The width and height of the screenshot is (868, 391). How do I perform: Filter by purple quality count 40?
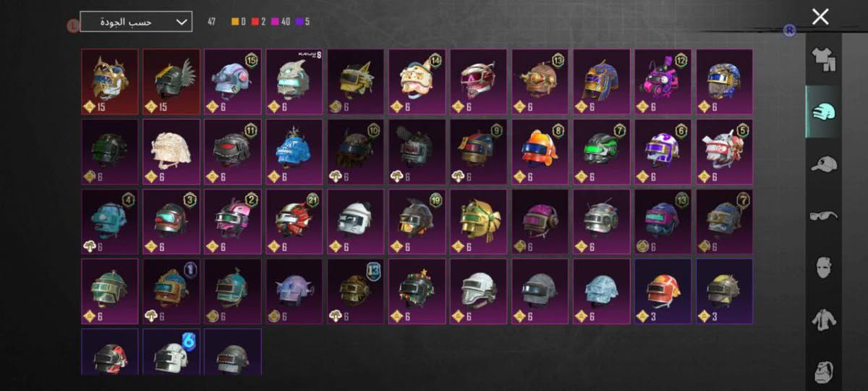click(282, 22)
